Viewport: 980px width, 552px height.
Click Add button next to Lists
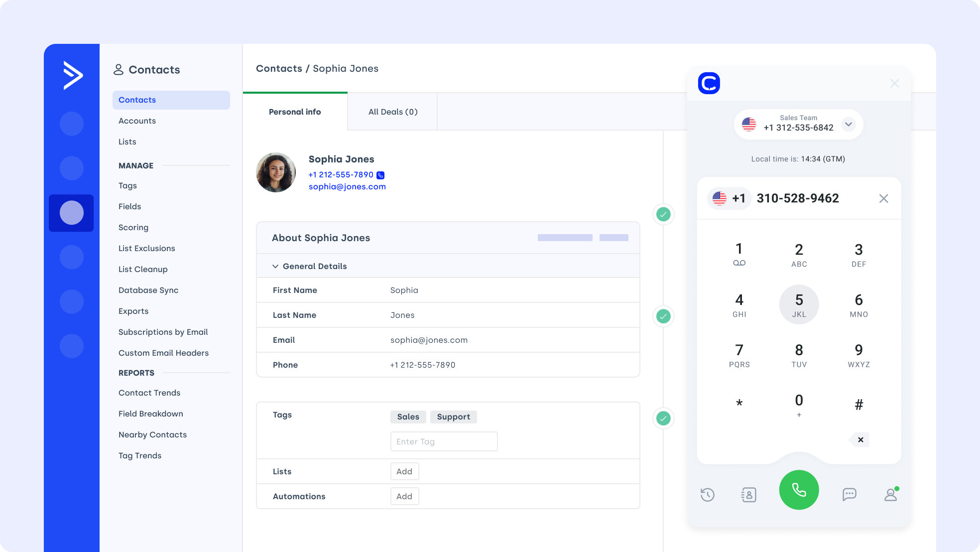tap(404, 471)
